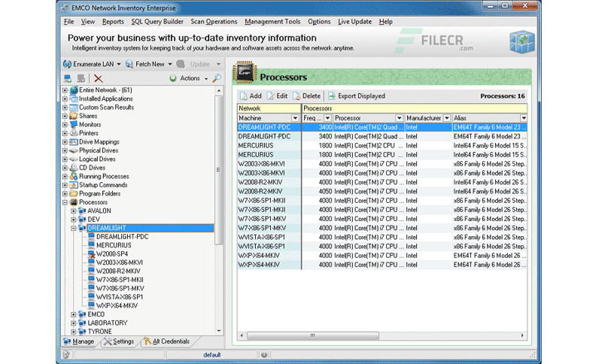Open the Actions dropdown arrow
This screenshot has height=364, width=602.
[206, 79]
